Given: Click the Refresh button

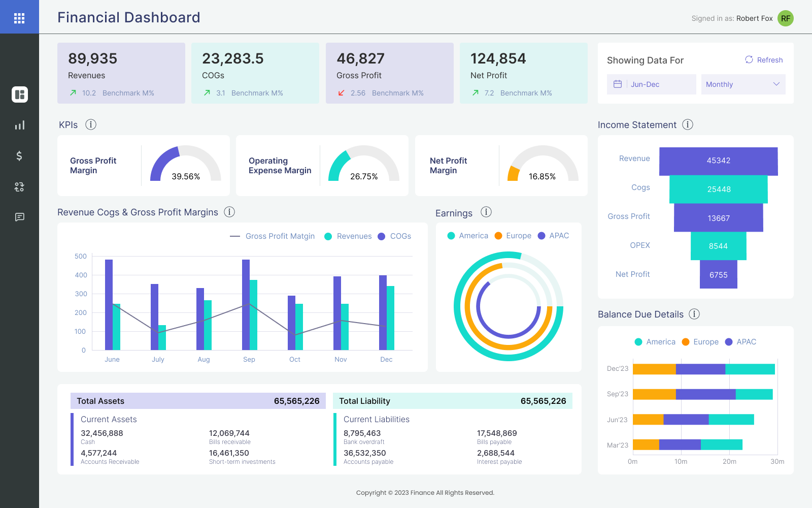Looking at the screenshot, I should [764, 60].
